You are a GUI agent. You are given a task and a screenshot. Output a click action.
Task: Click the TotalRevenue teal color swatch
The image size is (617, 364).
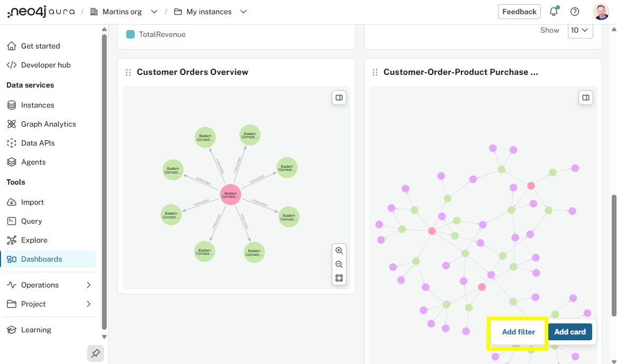(x=130, y=34)
